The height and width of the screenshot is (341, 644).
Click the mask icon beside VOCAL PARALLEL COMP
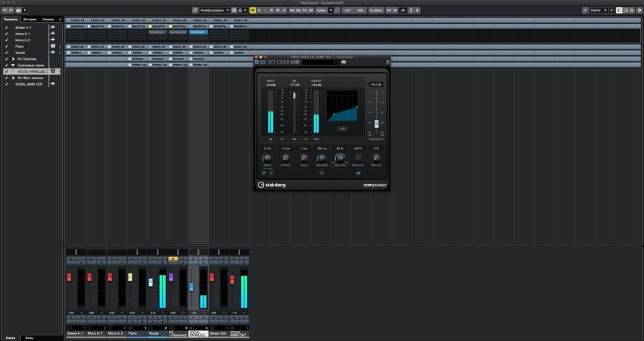click(x=53, y=71)
